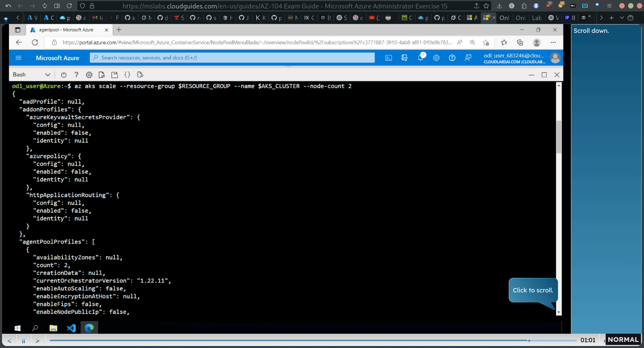Open the Azure feedback icon

(x=468, y=58)
